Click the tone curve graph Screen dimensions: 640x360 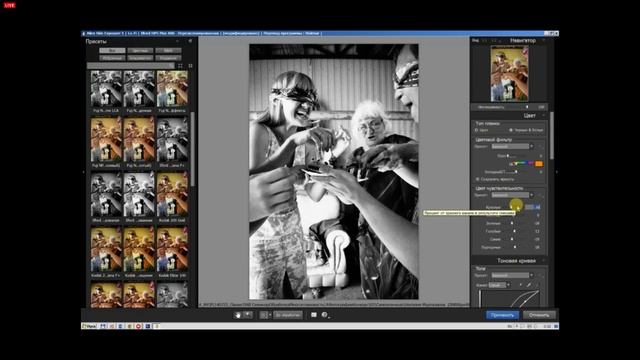509,298
